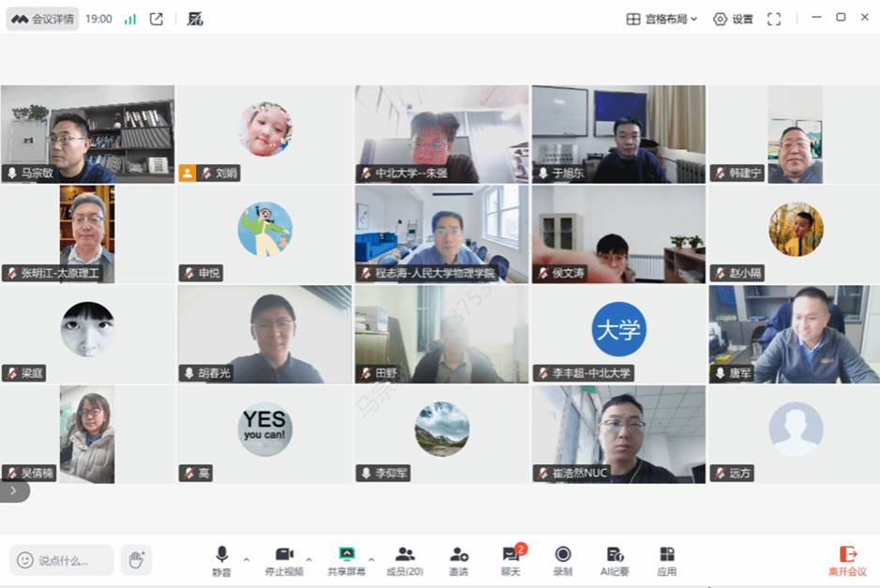Stop video with 停止视频 camera button
Image resolution: width=880 pixels, height=588 pixels.
pos(284,560)
